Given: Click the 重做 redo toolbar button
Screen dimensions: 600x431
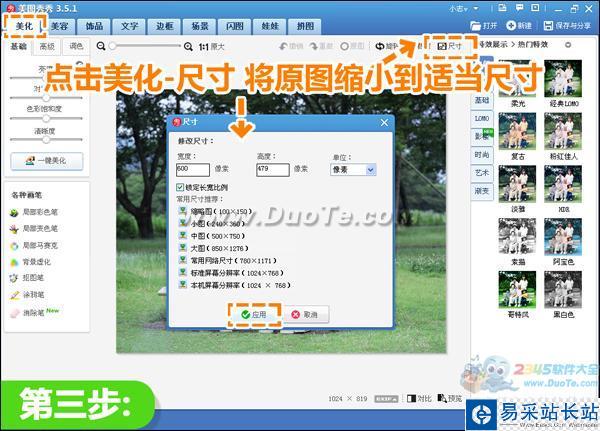Looking at the screenshot, I should (321, 46).
